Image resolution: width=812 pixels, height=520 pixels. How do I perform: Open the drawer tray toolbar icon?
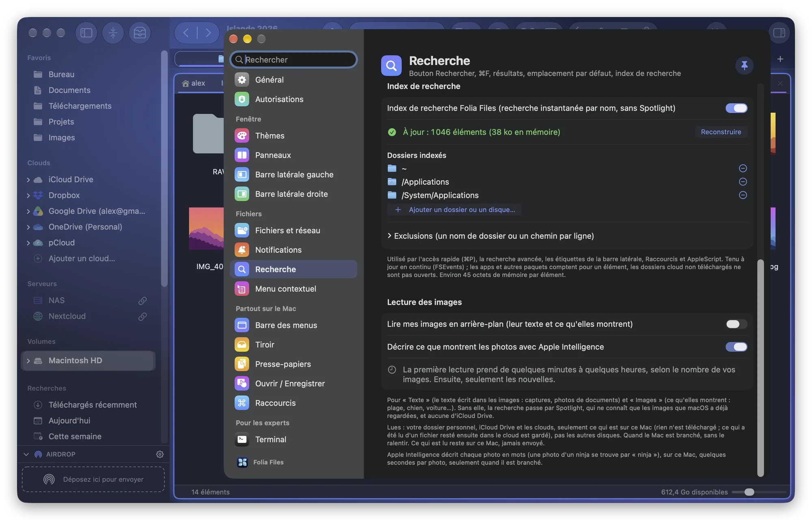(140, 33)
